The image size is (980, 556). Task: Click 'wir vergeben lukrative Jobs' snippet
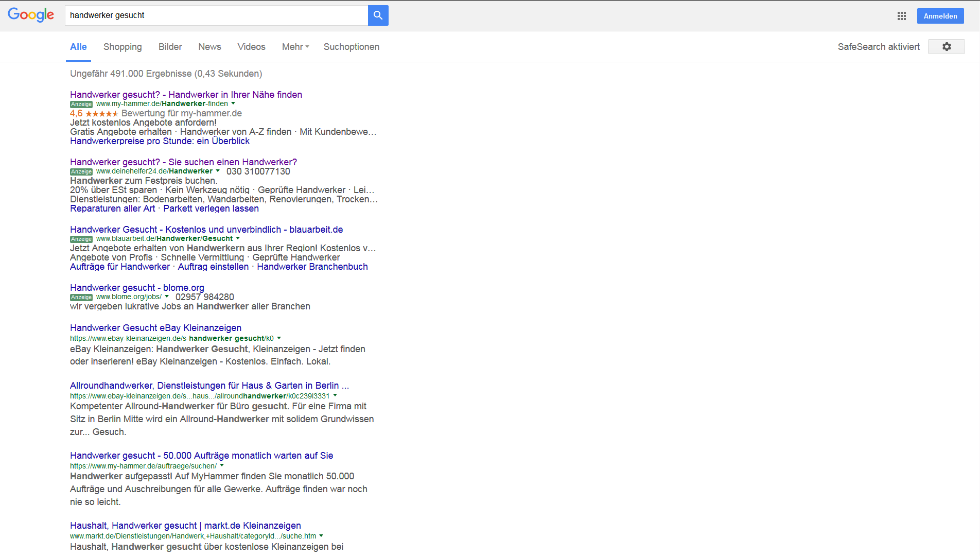coord(190,306)
